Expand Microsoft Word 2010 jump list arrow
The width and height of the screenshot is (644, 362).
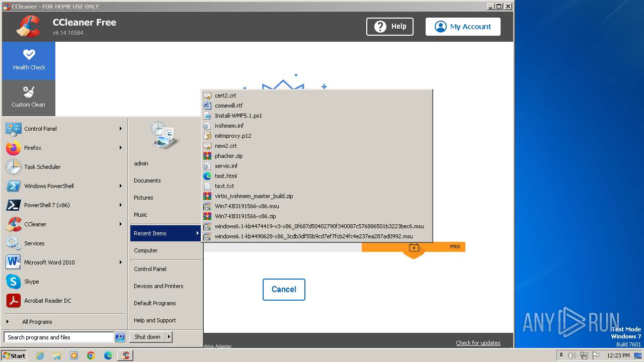[x=121, y=262]
